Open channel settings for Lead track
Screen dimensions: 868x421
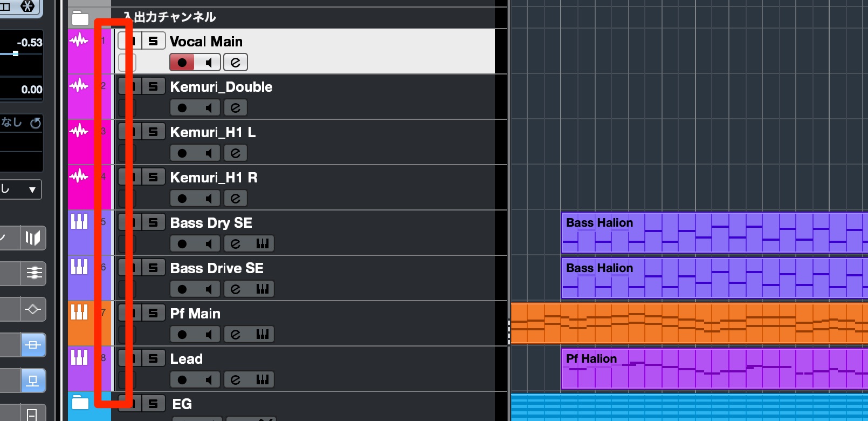(236, 380)
